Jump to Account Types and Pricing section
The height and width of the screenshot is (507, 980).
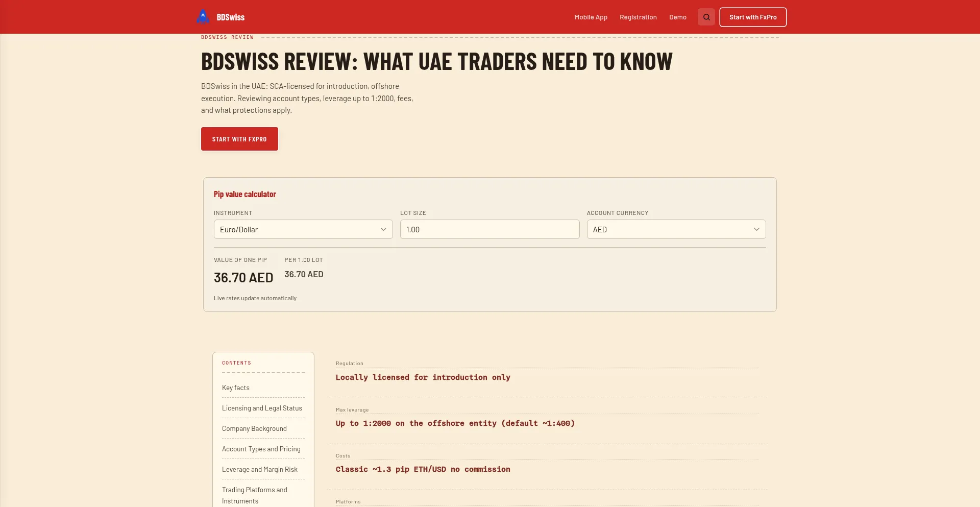pyautogui.click(x=261, y=449)
